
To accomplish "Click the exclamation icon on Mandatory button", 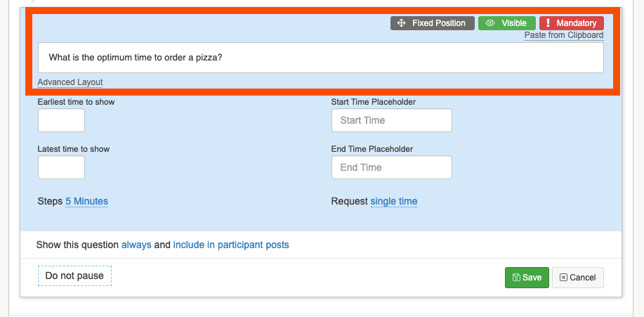I will (548, 23).
